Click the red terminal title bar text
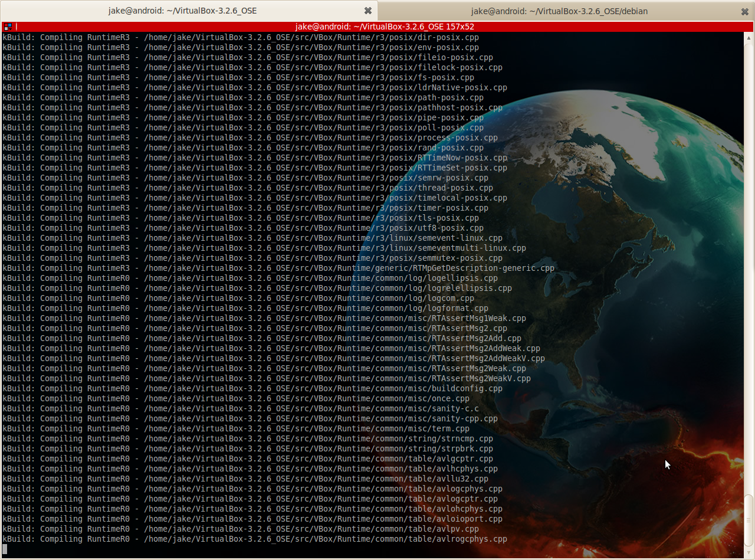The height and width of the screenshot is (560, 755). (x=385, y=27)
